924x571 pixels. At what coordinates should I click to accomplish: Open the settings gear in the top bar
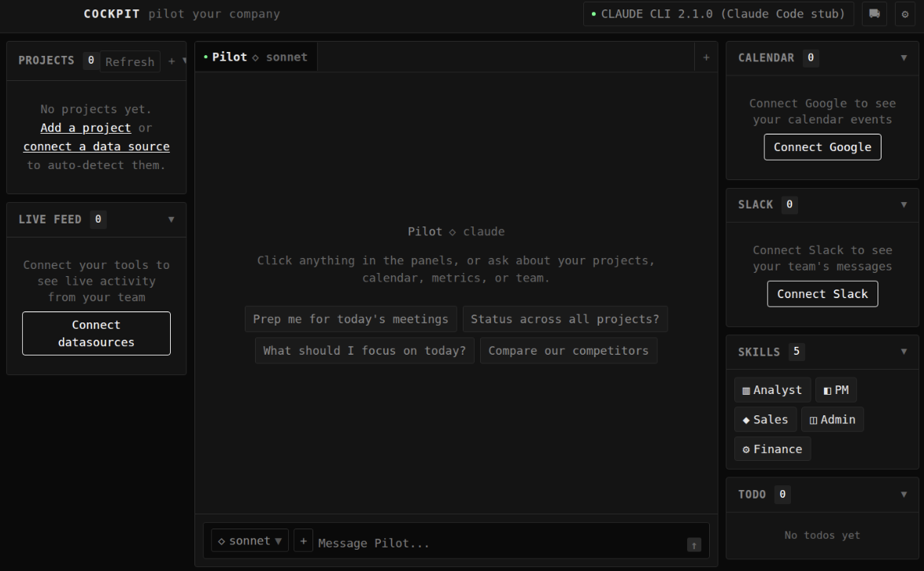coord(905,14)
